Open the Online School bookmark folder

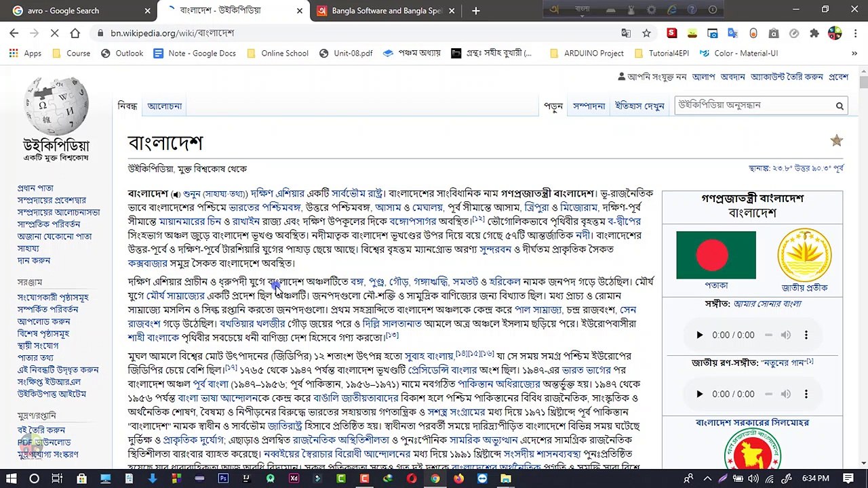[277, 53]
